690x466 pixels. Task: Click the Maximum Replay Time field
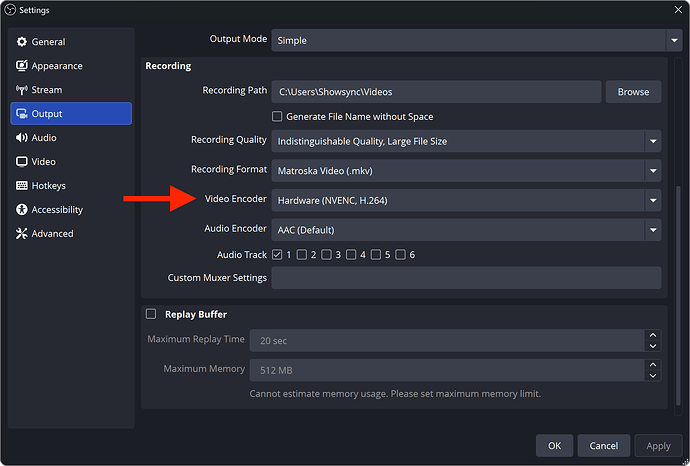pos(447,341)
